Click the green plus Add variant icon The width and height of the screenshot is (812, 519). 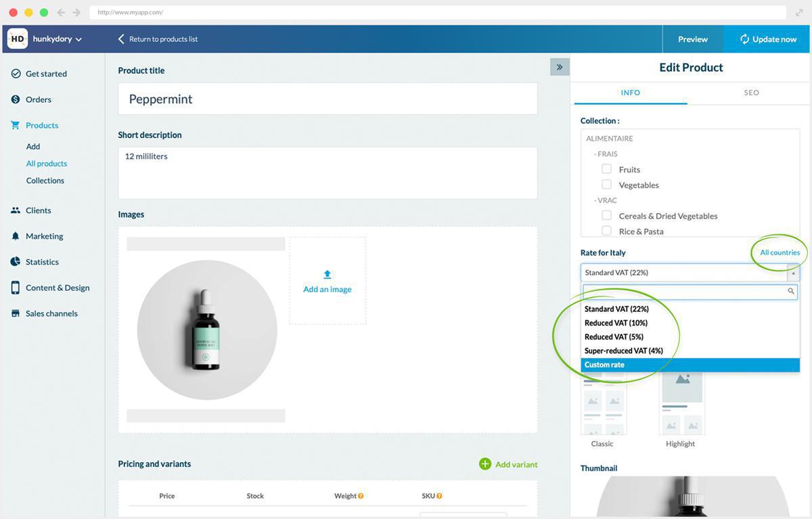click(484, 464)
